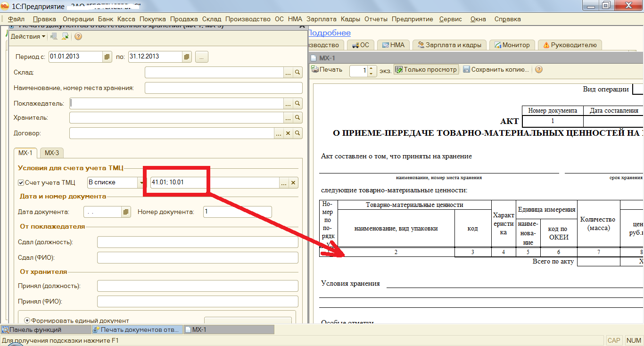Image resolution: width=644 pixels, height=346 pixels.
Task: Click the Сдал (ФИО) input field
Action: [198, 258]
